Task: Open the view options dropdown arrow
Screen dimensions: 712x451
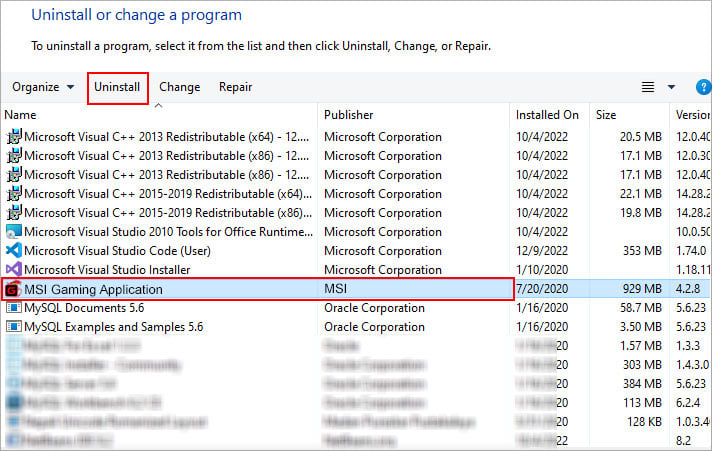Action: (x=671, y=87)
